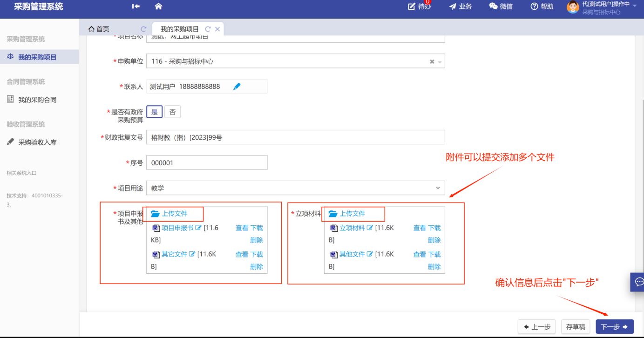Click the 序号 input field
Screen dimensions: 644x338
pos(207,163)
